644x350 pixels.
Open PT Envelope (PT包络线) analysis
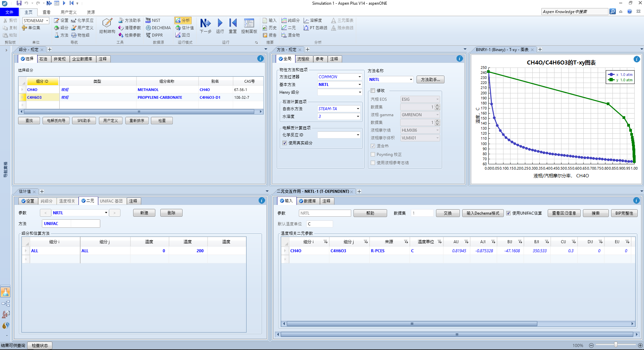pos(315,28)
